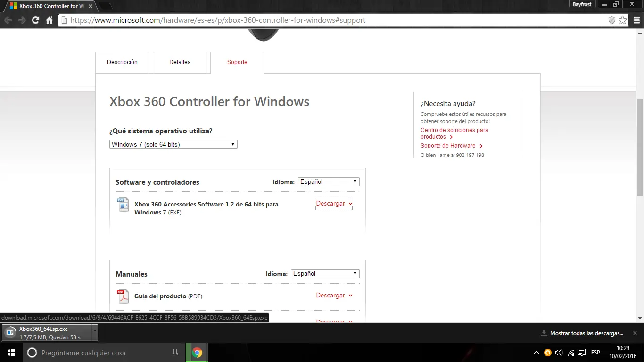Open a new browser tab
Screen dimensions: 644x362
click(105, 6)
